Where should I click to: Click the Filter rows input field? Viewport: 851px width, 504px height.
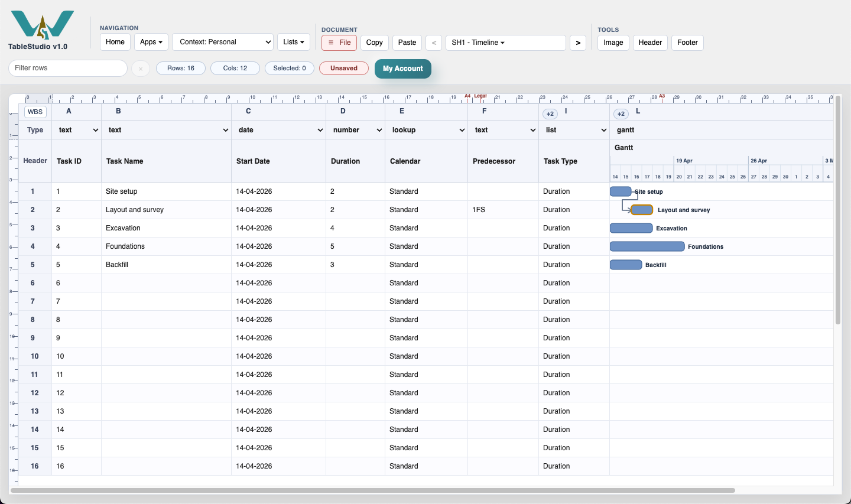click(x=68, y=68)
